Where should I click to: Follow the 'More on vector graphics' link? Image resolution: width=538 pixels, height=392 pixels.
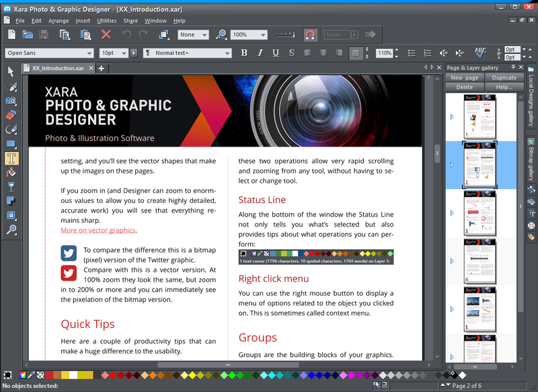tap(98, 230)
